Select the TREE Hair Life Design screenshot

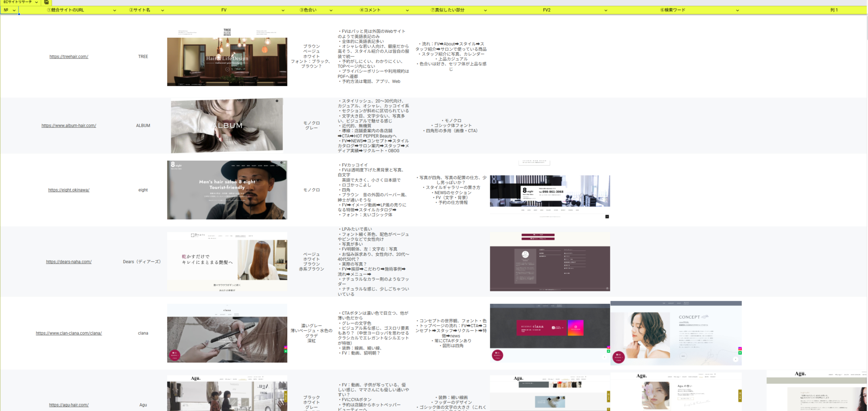pos(227,58)
